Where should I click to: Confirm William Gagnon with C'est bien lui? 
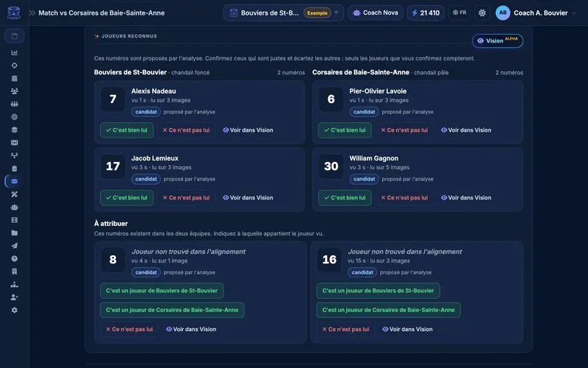345,197
